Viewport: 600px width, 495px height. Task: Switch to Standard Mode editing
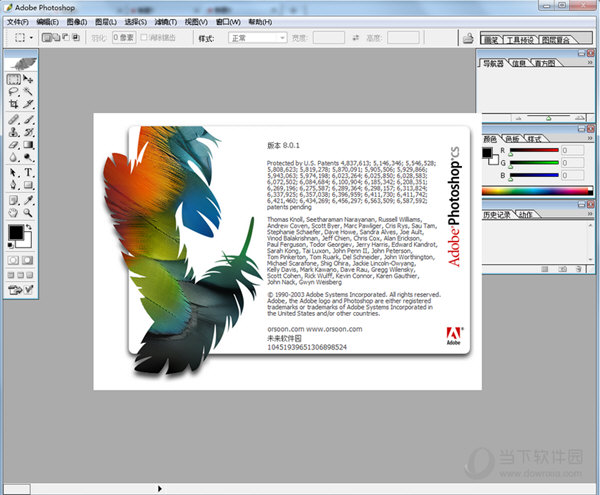[x=13, y=261]
